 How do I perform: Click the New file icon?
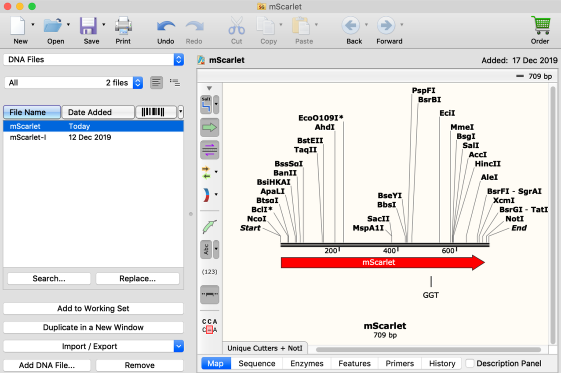pyautogui.click(x=18, y=26)
